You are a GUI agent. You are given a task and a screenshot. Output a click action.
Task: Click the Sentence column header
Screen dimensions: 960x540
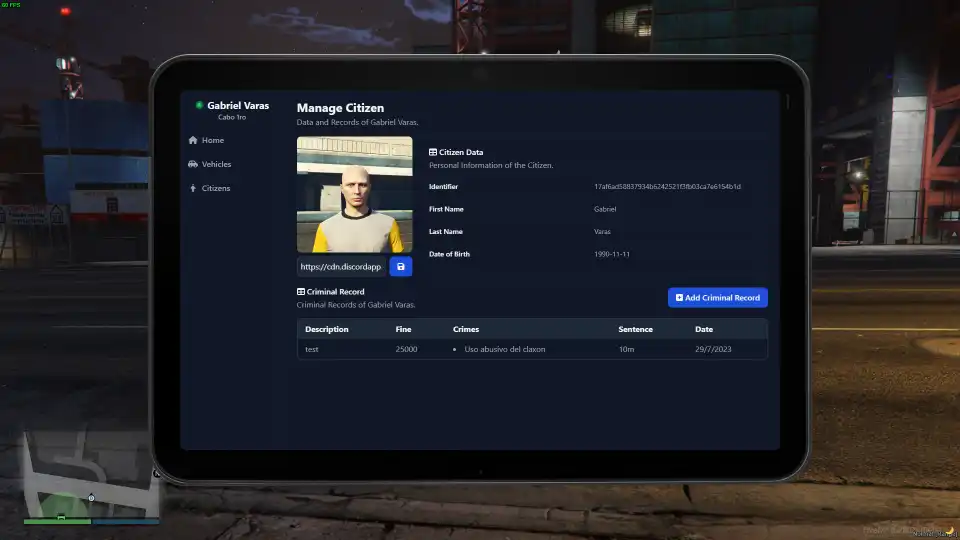[x=636, y=329]
